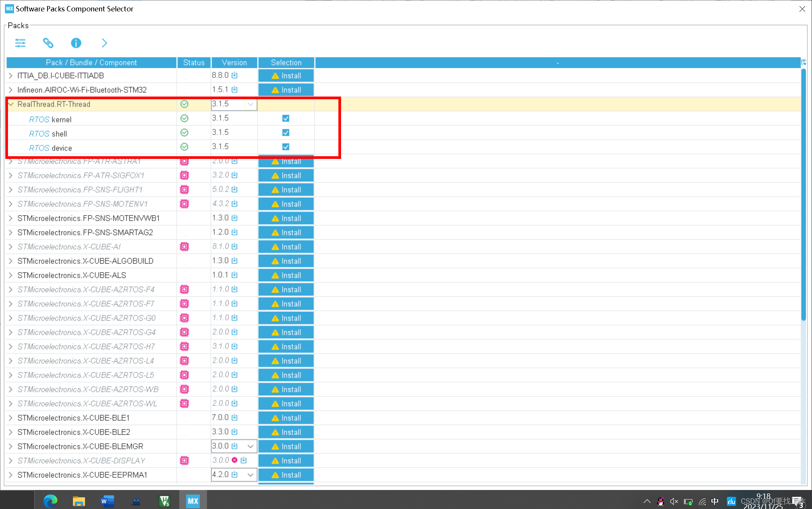
Task: Expand the ITTIA_DB.I-CUBE-ITTIADB pack
Action: tap(11, 76)
